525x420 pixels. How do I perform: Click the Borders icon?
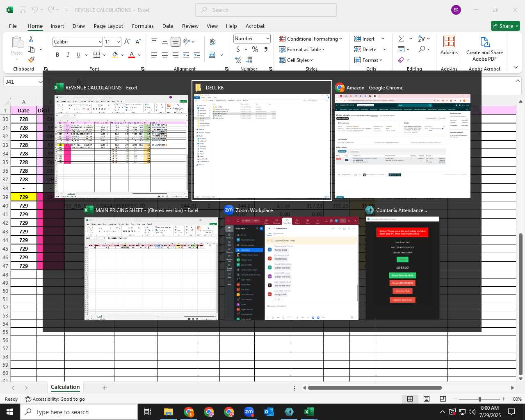[x=97, y=55]
